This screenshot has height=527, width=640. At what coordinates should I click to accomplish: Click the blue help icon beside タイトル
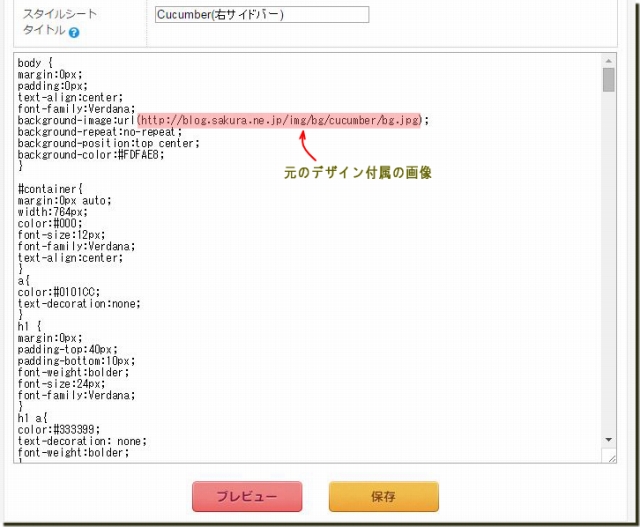[74, 32]
